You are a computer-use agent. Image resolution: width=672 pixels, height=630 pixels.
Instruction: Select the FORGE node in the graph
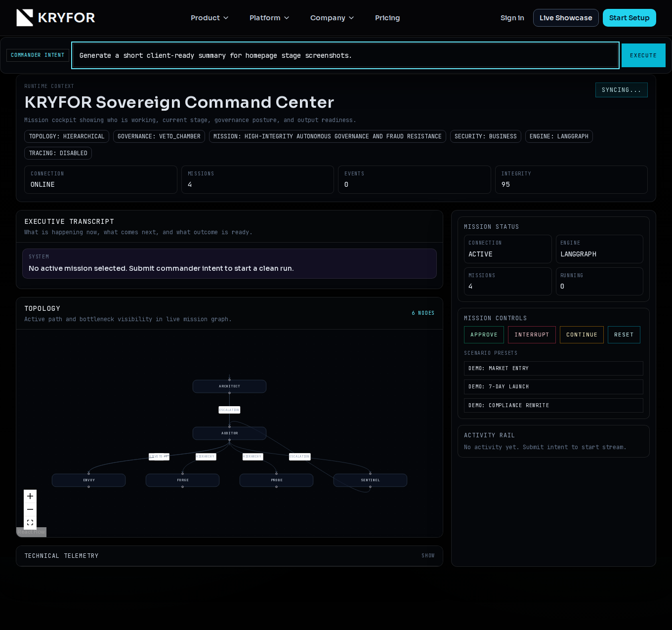pos(182,480)
